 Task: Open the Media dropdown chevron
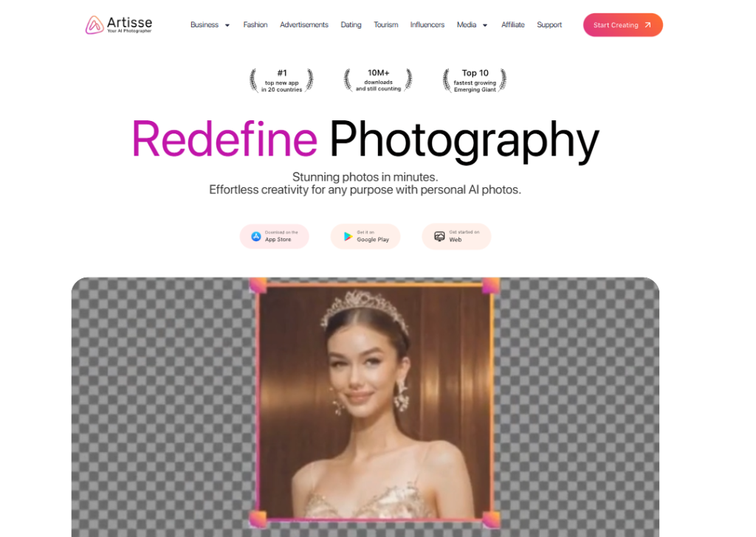pos(484,24)
